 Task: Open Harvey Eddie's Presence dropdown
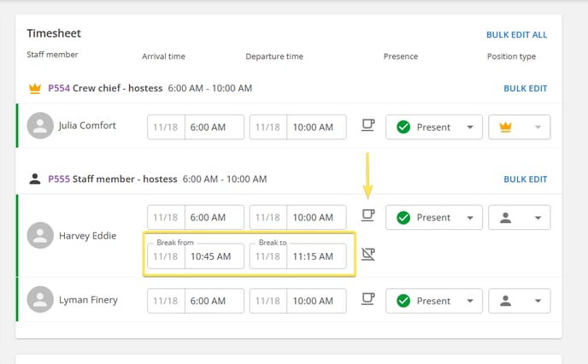(434, 217)
